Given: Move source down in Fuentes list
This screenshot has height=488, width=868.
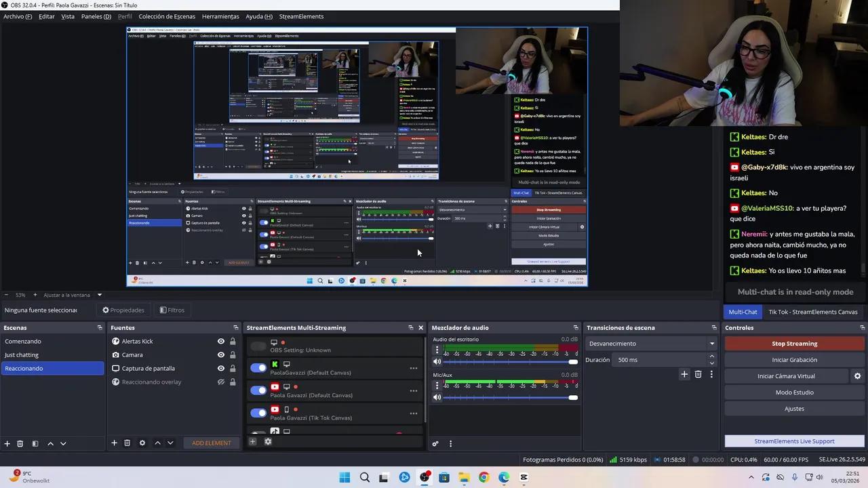Looking at the screenshot, I should click(170, 443).
